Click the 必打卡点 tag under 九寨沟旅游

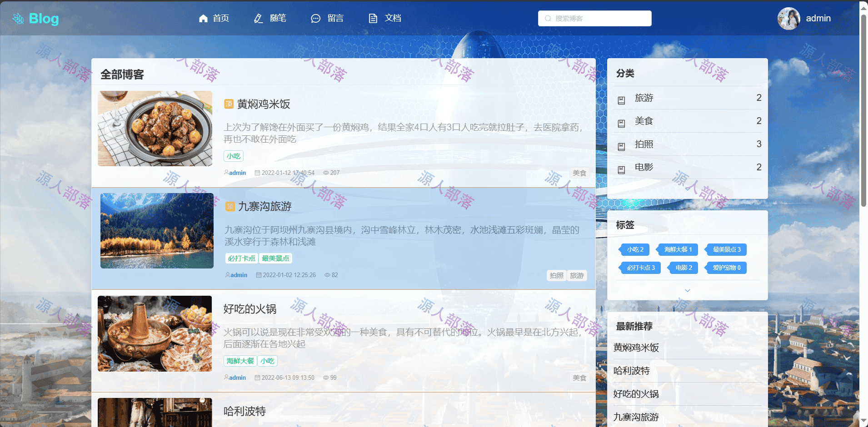point(242,258)
